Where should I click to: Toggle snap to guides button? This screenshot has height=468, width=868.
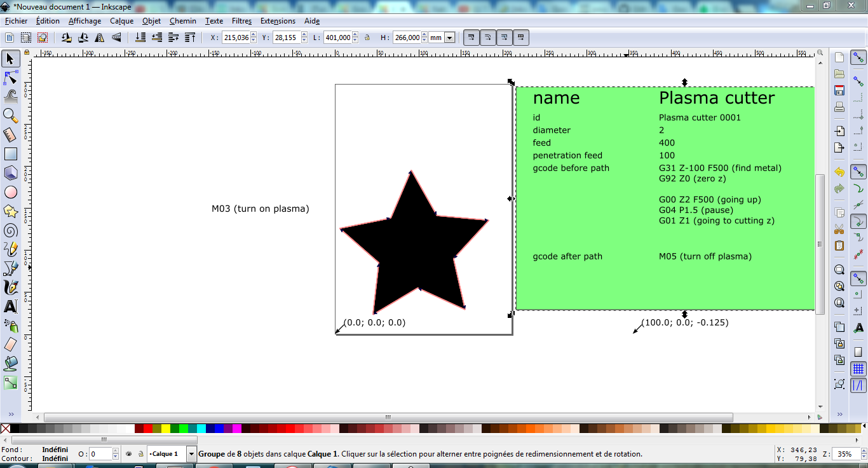point(858,385)
